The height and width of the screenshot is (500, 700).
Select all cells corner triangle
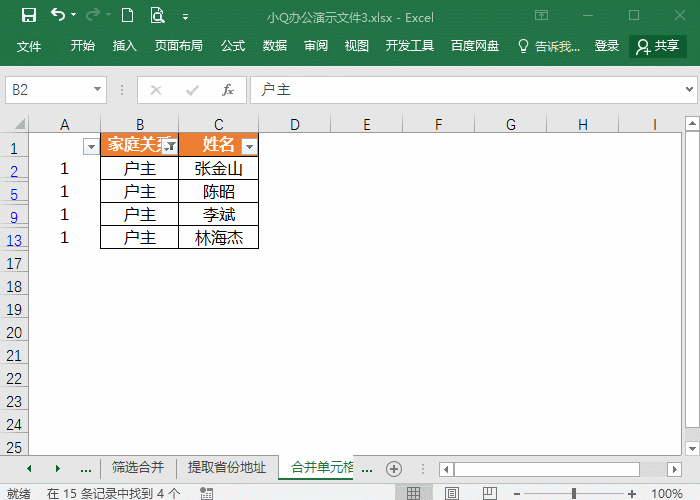[x=20, y=124]
